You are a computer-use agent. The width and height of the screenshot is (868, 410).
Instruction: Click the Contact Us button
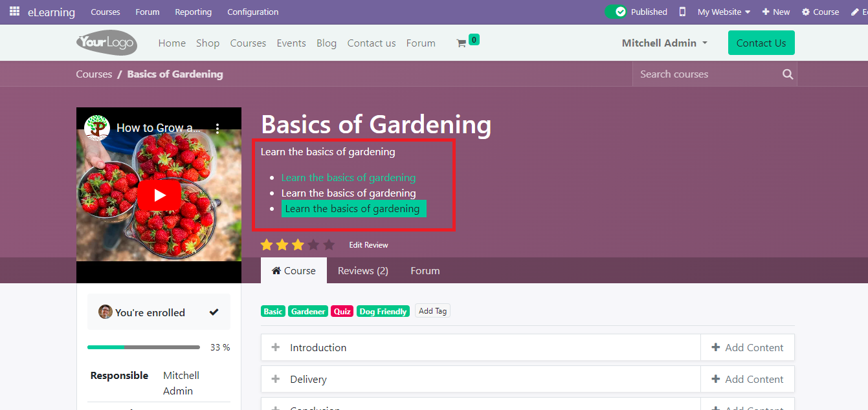point(761,43)
